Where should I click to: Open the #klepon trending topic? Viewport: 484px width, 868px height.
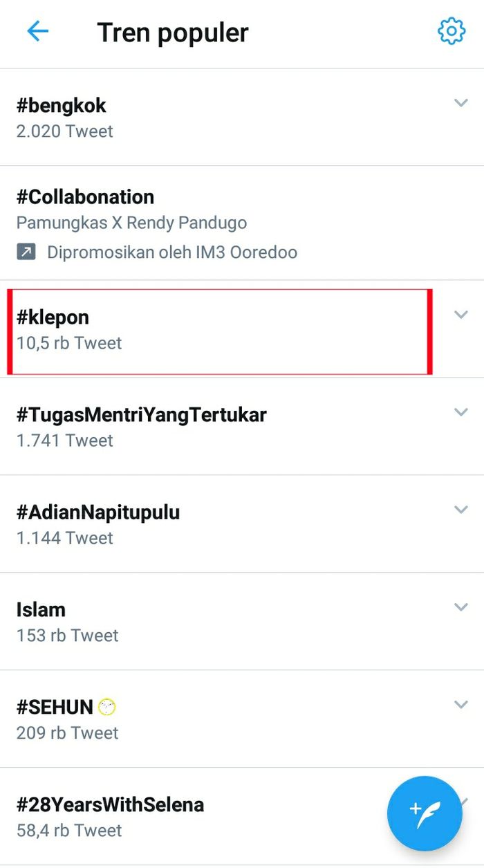[x=53, y=317]
